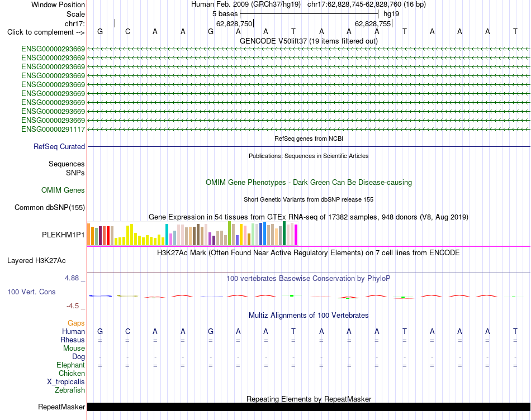Select the Mouse species row label
531x420 pixels.
click(74, 349)
